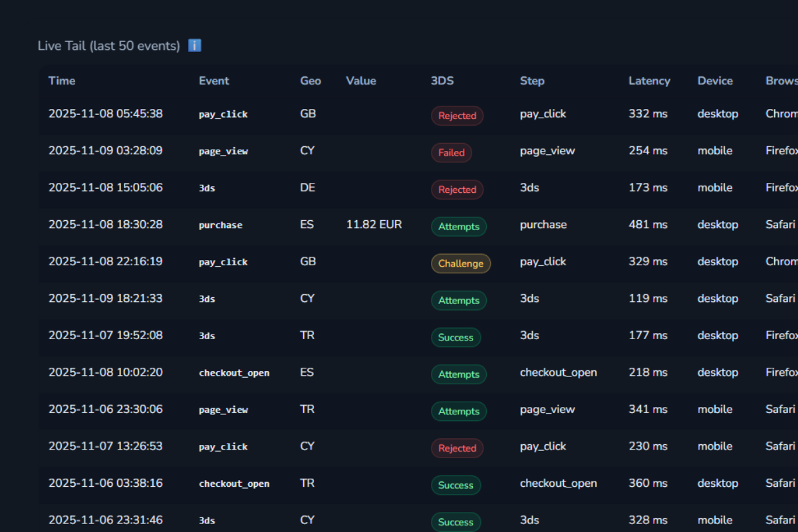798x532 pixels.
Task: Sort events by the Latency column
Action: [649, 80]
